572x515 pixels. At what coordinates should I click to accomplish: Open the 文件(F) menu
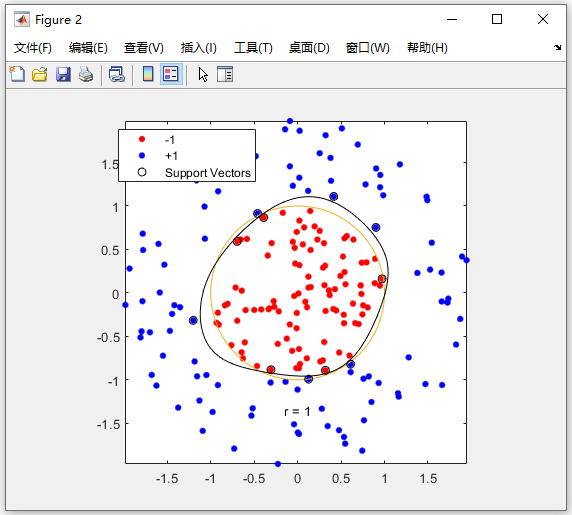[x=33, y=48]
